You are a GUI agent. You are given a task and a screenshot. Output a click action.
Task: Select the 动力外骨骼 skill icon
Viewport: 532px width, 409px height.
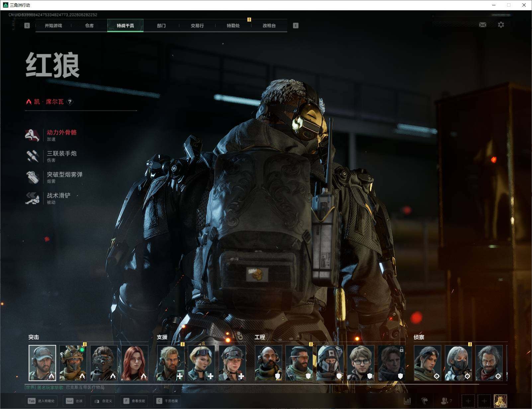point(33,135)
